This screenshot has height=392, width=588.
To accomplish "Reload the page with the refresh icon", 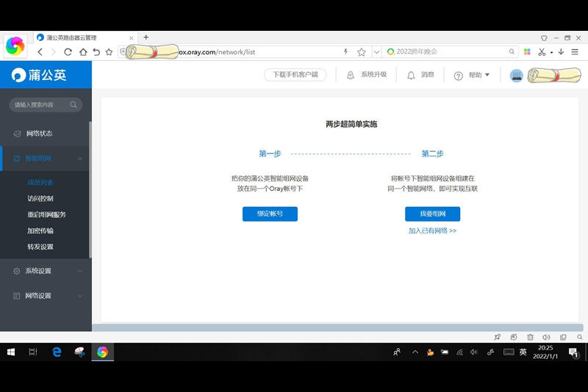I will coord(68,52).
